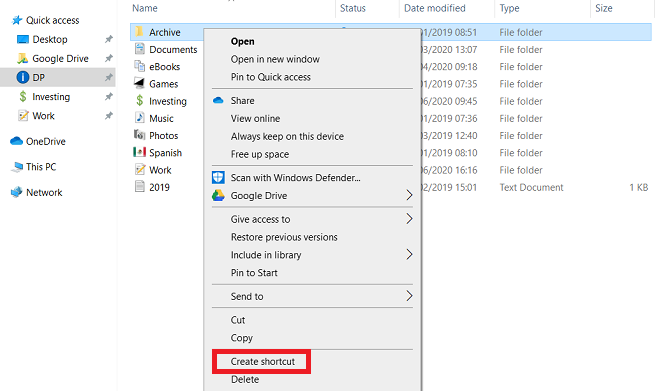The height and width of the screenshot is (391, 670).
Task: Click the blue DP icon in sidebar
Action: (22, 77)
